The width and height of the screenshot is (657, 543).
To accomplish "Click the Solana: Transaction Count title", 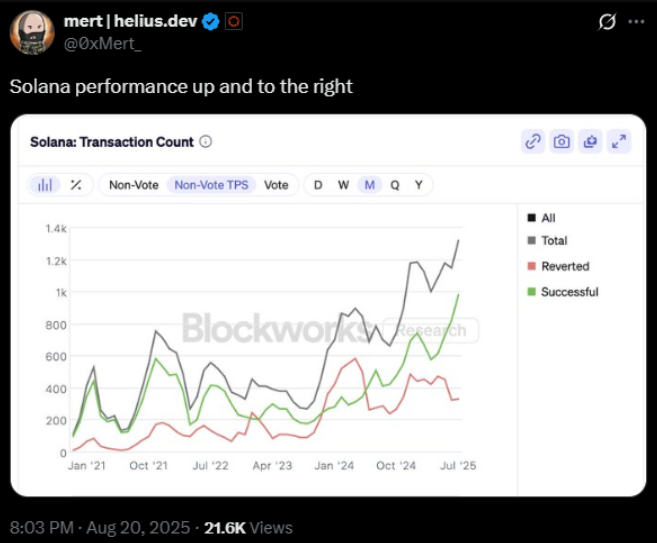I will pyautogui.click(x=112, y=142).
